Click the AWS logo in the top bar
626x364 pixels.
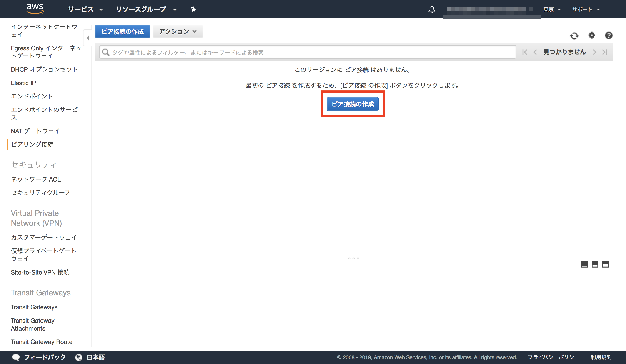coord(35,9)
